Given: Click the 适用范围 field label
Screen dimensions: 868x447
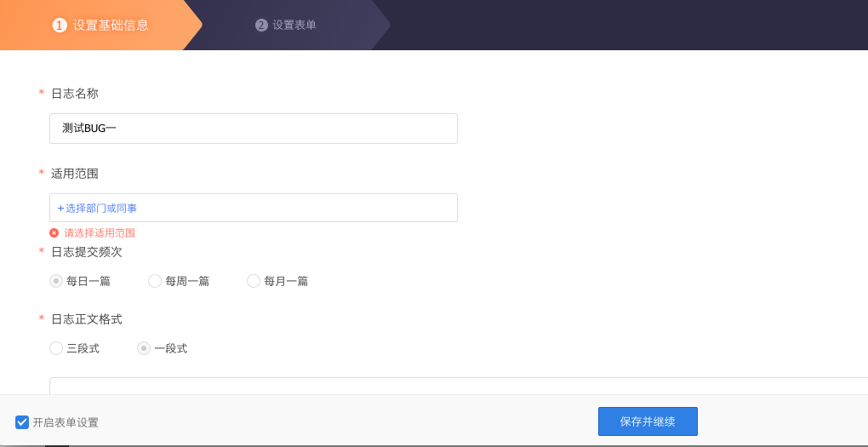Looking at the screenshot, I should (x=75, y=174).
